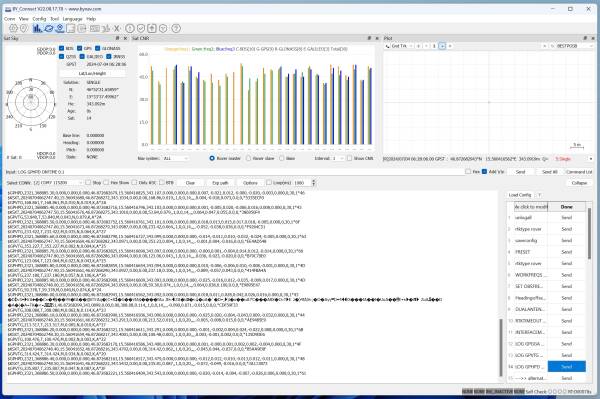Select the Rover master radio button
The height and width of the screenshot is (399, 600).
pyautogui.click(x=212, y=158)
